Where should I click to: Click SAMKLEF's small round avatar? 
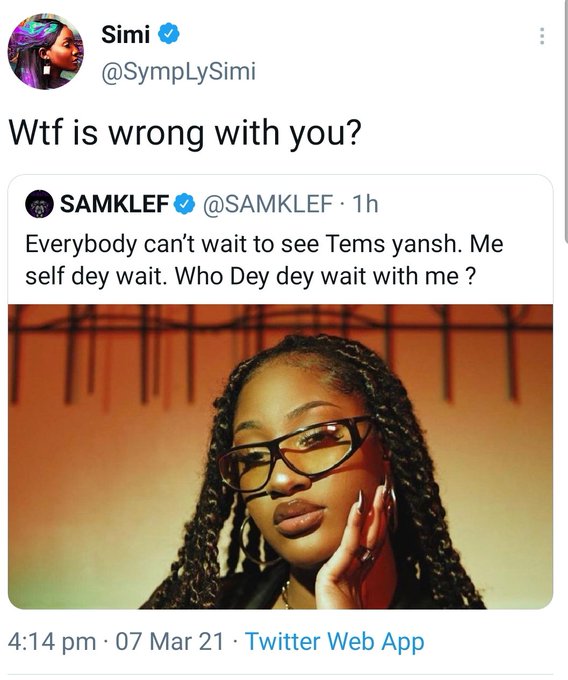[39, 204]
